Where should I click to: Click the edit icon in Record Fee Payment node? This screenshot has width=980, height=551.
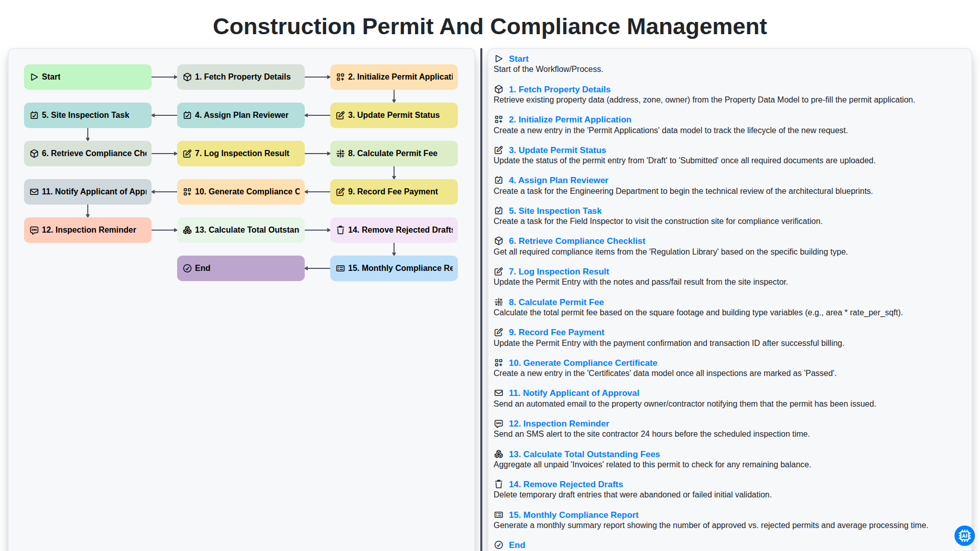[340, 192]
